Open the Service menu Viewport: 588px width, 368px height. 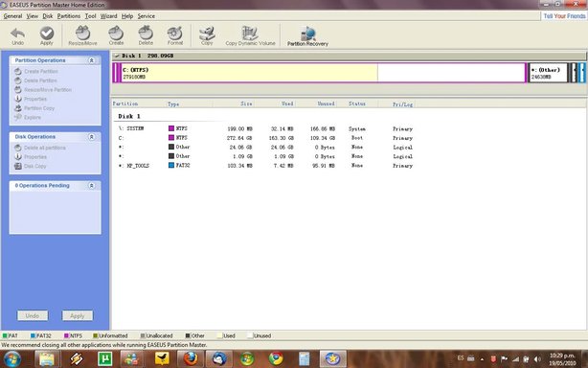pos(147,16)
